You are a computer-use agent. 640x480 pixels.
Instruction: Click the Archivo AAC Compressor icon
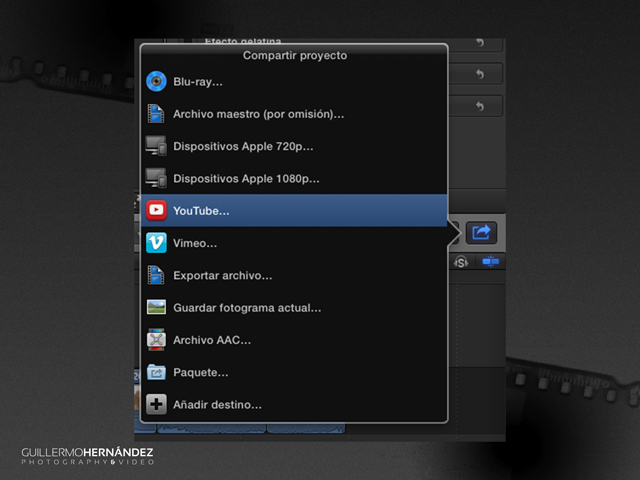tap(156, 340)
